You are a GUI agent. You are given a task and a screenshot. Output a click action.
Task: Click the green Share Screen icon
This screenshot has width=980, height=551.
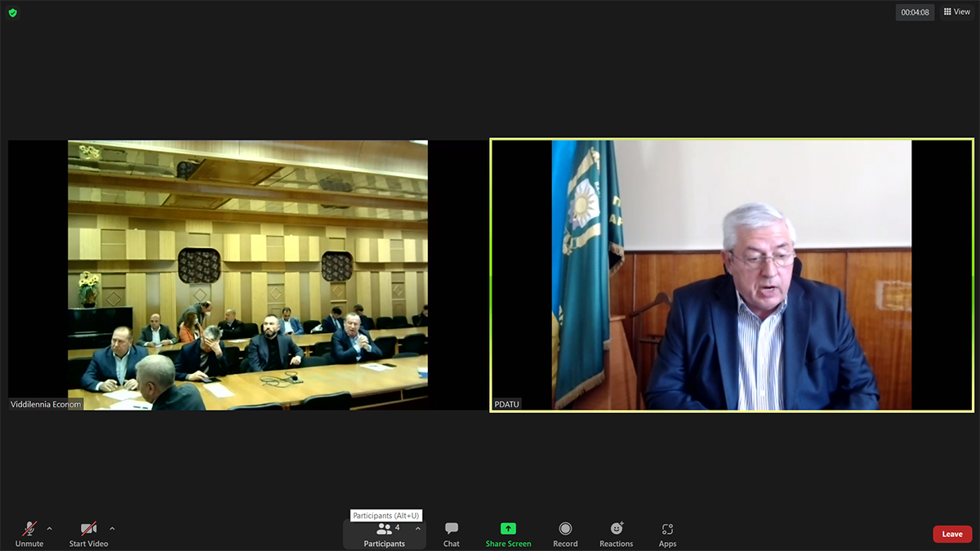tap(508, 529)
